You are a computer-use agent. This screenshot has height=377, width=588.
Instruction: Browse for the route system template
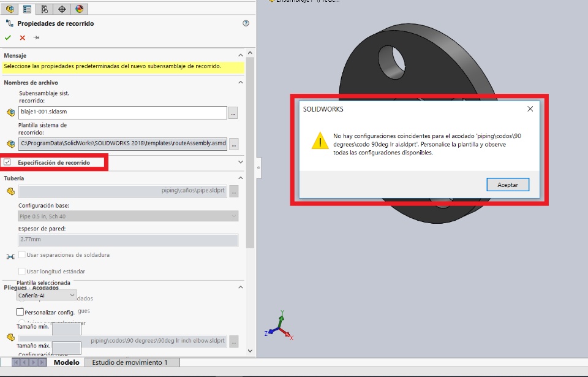click(233, 144)
